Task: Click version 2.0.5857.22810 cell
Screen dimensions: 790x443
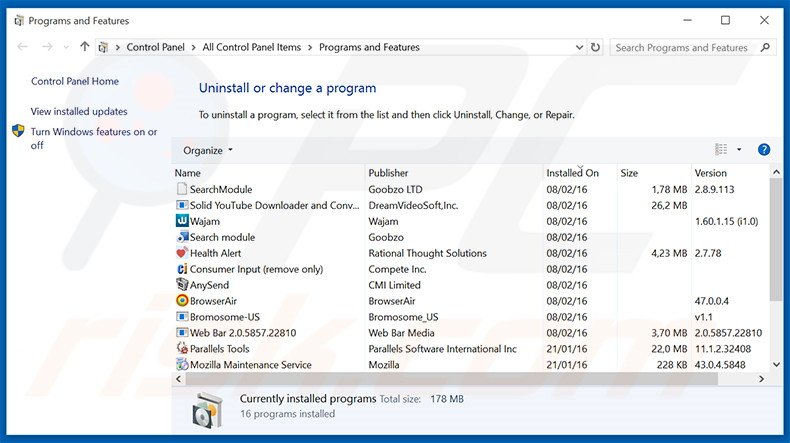Action: click(x=728, y=333)
